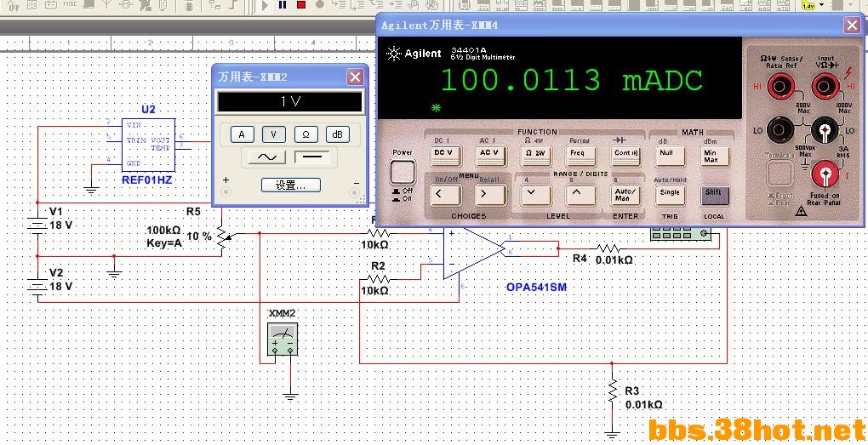Close the Agilent万用表-XMM4 window
868x445 pixels.
(852, 25)
